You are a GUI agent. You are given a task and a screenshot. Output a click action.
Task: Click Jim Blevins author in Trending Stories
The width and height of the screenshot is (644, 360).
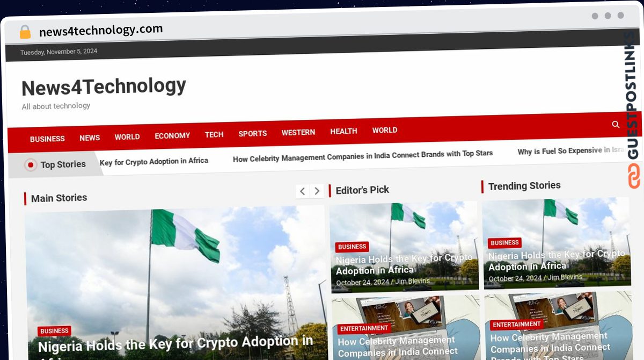coord(565,277)
